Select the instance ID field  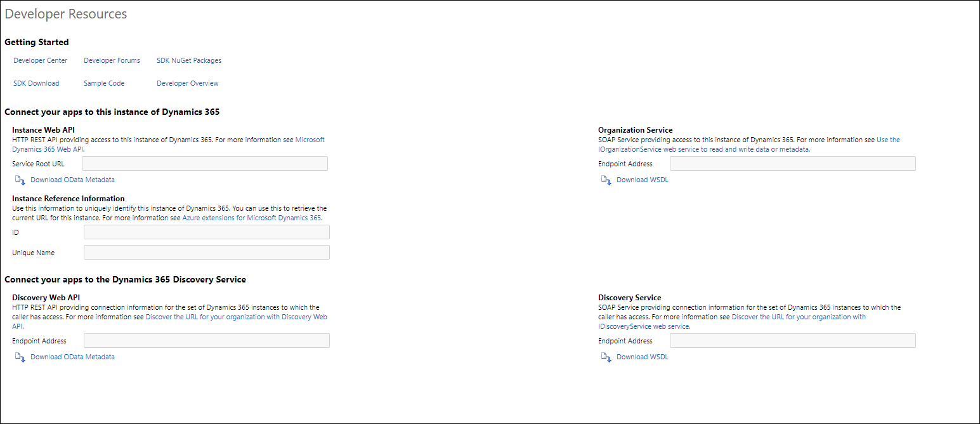pos(207,232)
